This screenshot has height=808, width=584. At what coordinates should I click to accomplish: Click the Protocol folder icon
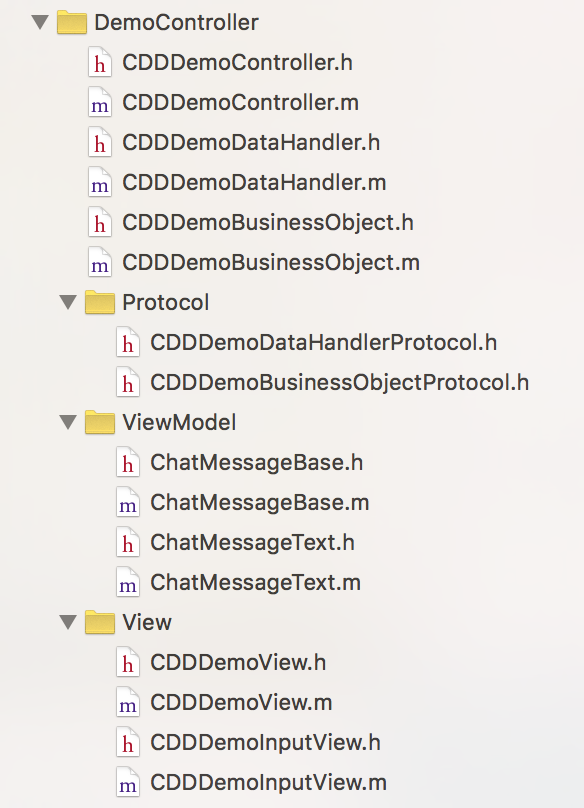point(99,302)
